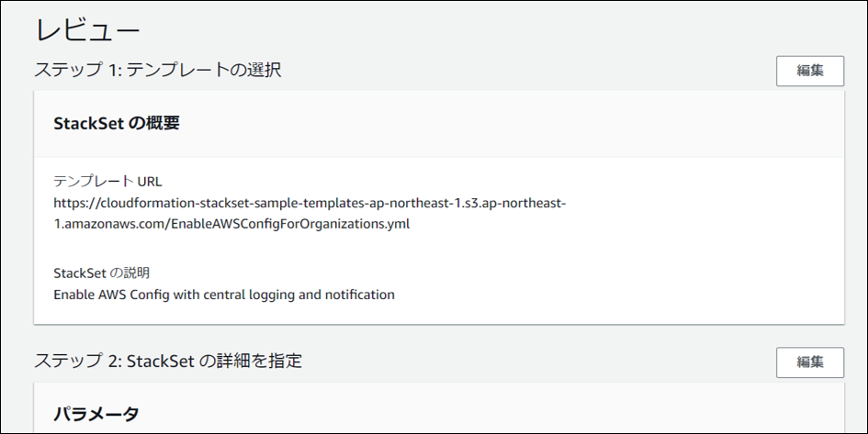Click the パラメータ section title
This screenshot has width=868, height=434.
pyautogui.click(x=96, y=414)
